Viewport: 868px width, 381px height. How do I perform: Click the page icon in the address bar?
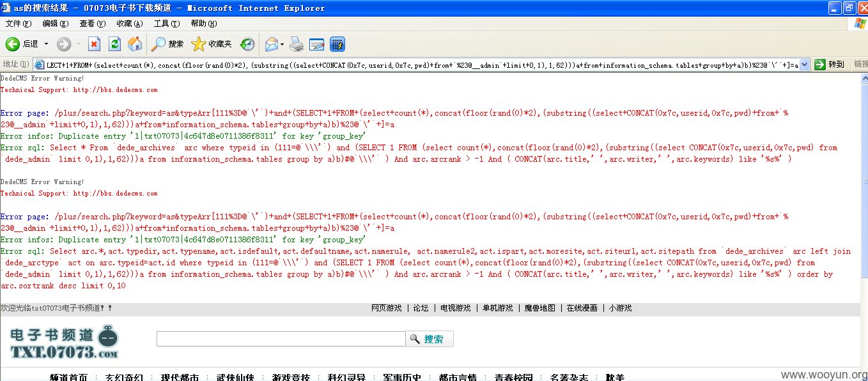pos(39,65)
